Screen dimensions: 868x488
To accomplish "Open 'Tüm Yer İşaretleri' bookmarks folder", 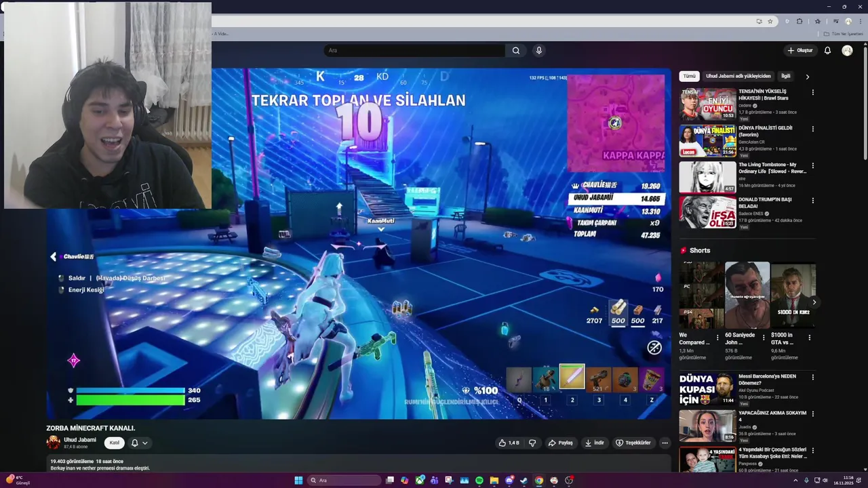I will click(x=843, y=34).
